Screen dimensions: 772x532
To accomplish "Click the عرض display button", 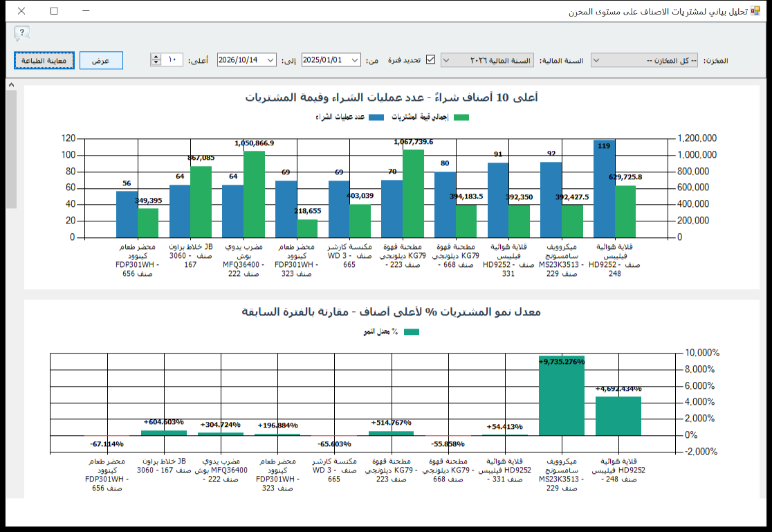I will click(101, 61).
